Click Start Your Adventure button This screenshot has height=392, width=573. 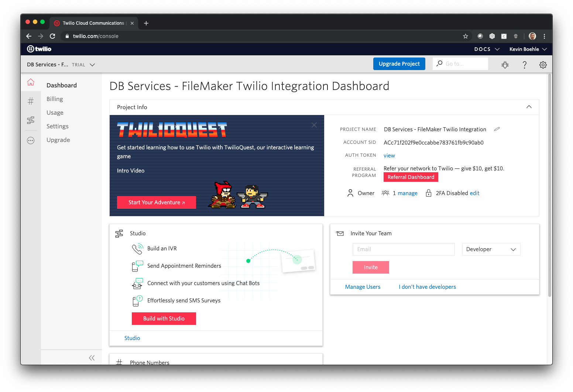coord(157,202)
